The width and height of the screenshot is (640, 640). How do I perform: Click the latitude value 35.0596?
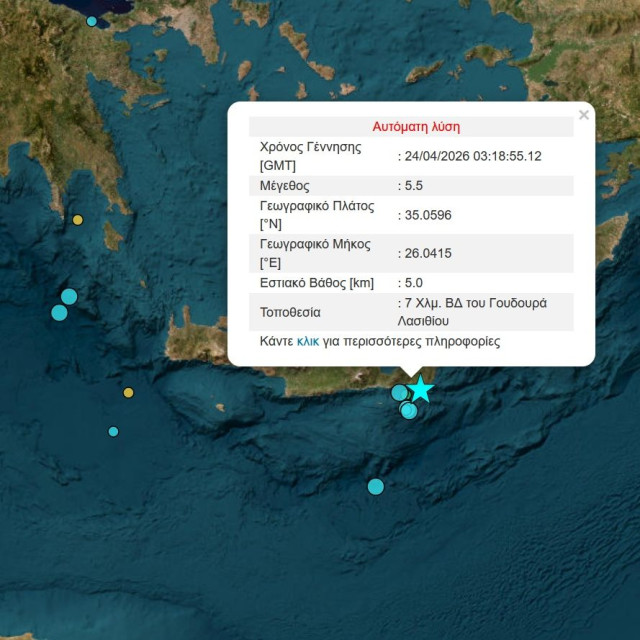(426, 215)
